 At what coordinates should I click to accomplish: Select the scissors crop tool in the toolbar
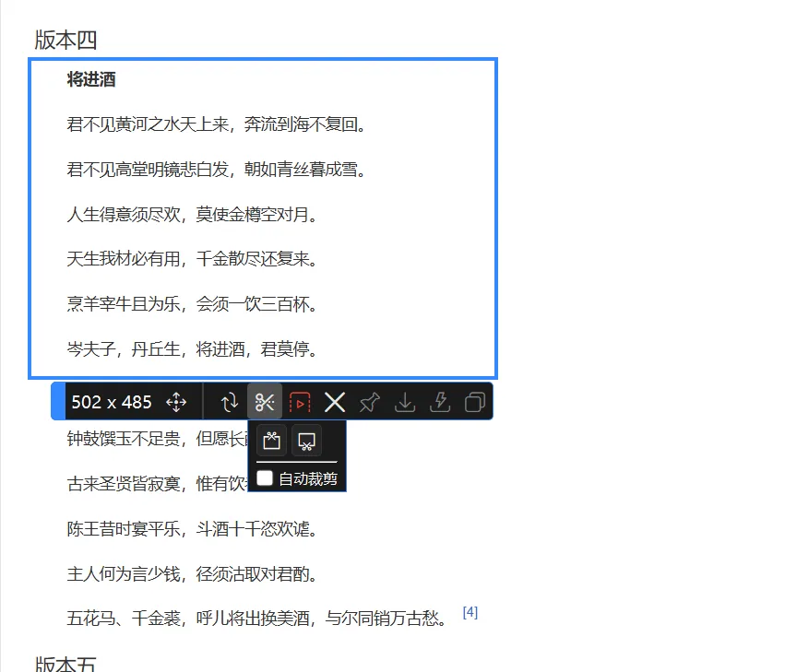pyautogui.click(x=266, y=402)
